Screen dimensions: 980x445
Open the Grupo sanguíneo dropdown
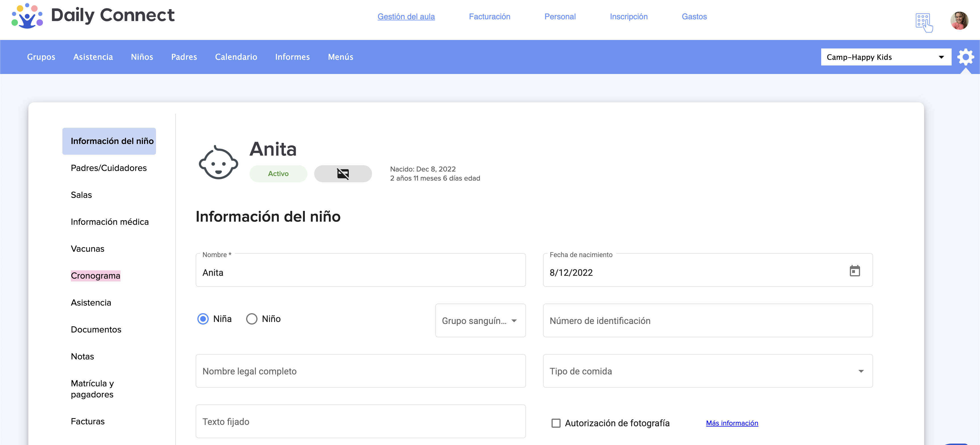tap(480, 321)
